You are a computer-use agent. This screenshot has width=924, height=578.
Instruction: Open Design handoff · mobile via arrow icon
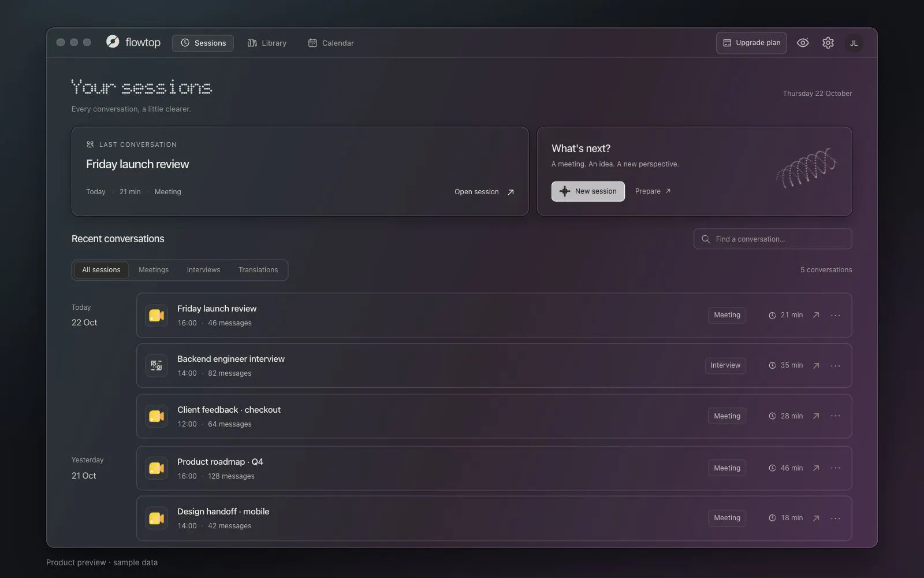(x=816, y=518)
